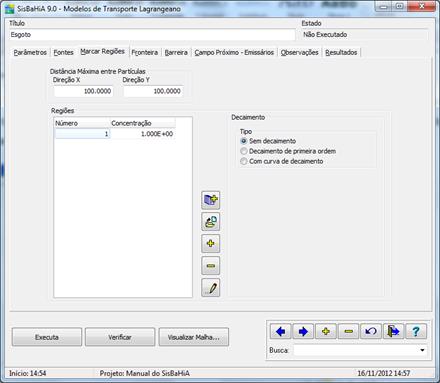Screen dimensions: 440x383
Task: Open help with the question mark icon
Action: coord(416,331)
